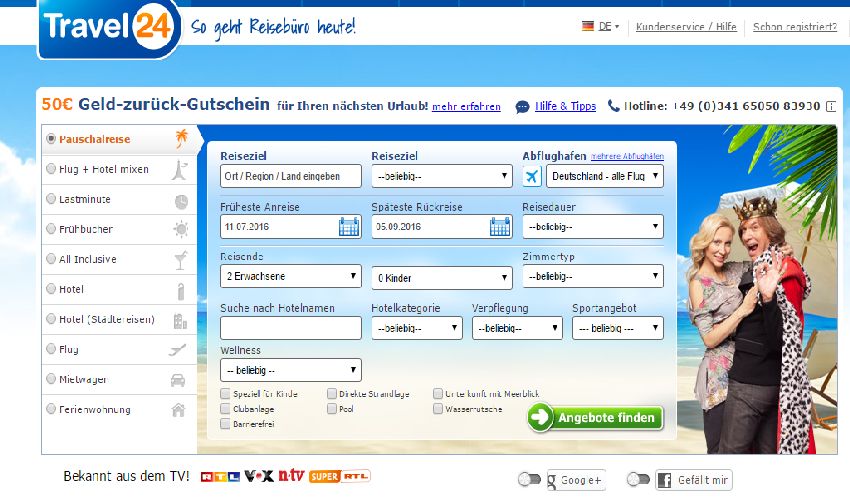Expand the Verpflegung dropdown
The image size is (850, 500).
coord(517,328)
